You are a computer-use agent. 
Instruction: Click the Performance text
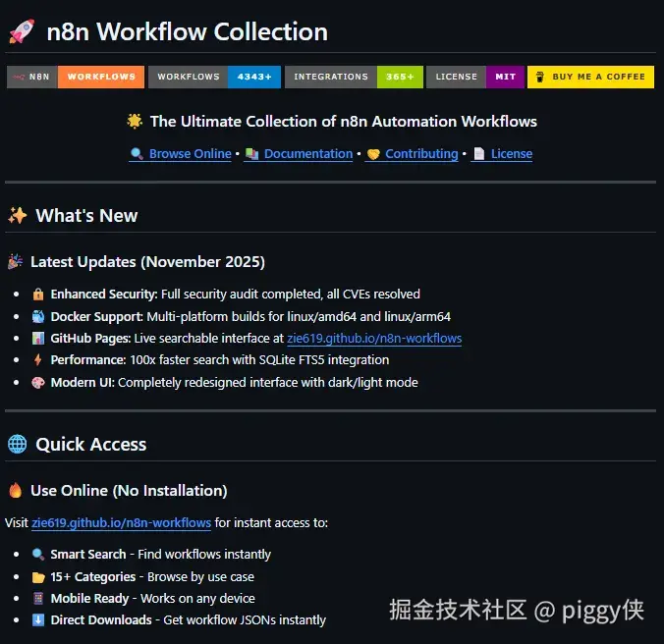[x=88, y=360]
